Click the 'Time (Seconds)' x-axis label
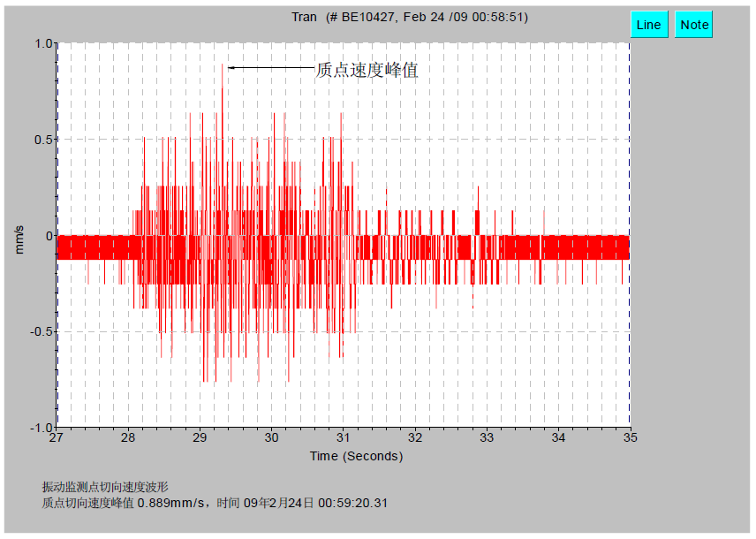The height and width of the screenshot is (539, 756). pyautogui.click(x=356, y=456)
